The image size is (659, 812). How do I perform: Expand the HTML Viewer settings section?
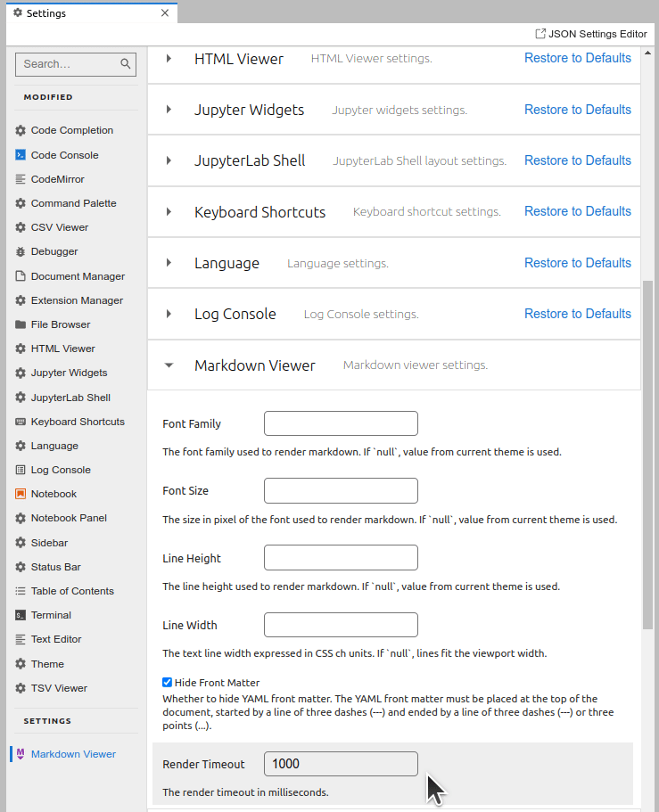pos(169,58)
